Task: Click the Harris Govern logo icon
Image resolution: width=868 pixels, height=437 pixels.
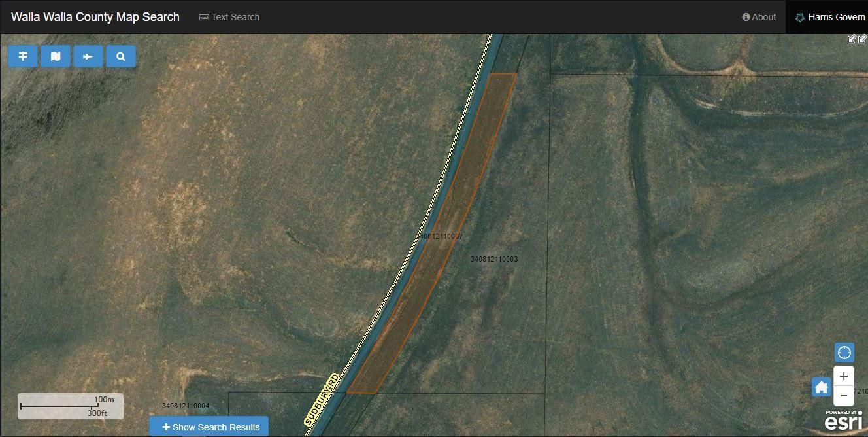Action: coord(799,17)
